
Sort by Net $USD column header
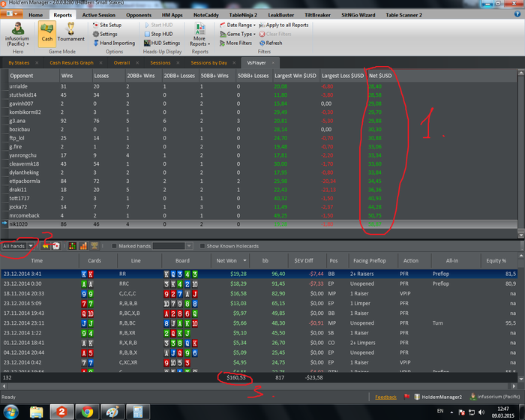pyautogui.click(x=380, y=76)
